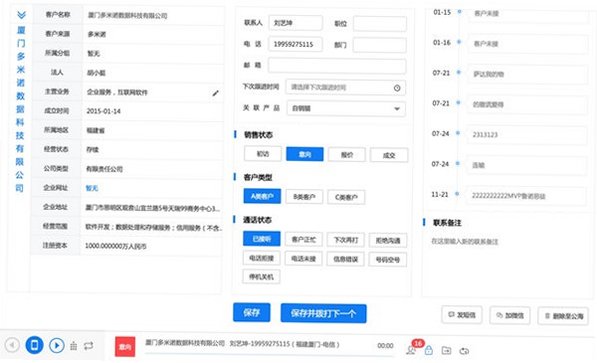Choose C类客户 customer type
Viewport: 597px width, 363px height.
click(346, 197)
